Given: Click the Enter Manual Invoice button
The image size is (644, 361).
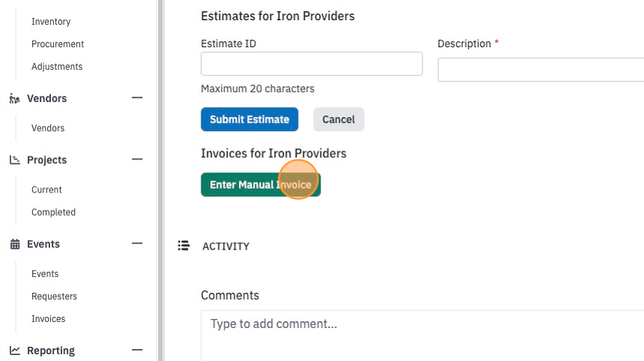Looking at the screenshot, I should 261,185.
